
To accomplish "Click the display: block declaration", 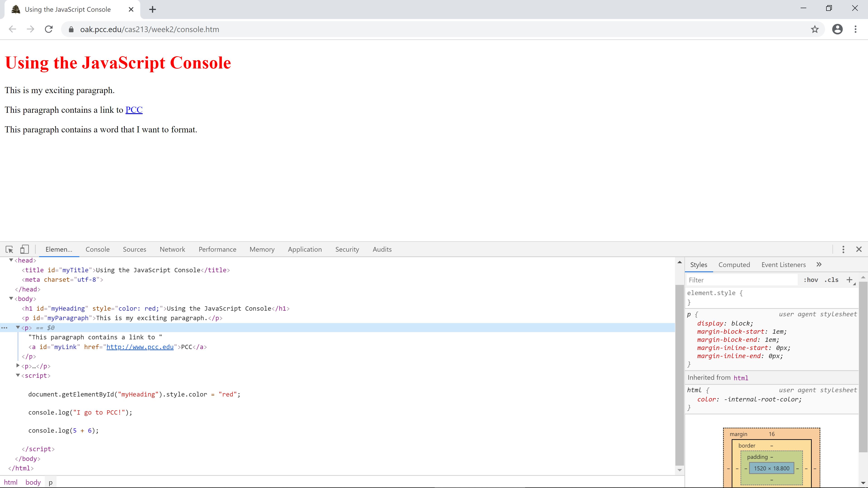I will (x=725, y=323).
